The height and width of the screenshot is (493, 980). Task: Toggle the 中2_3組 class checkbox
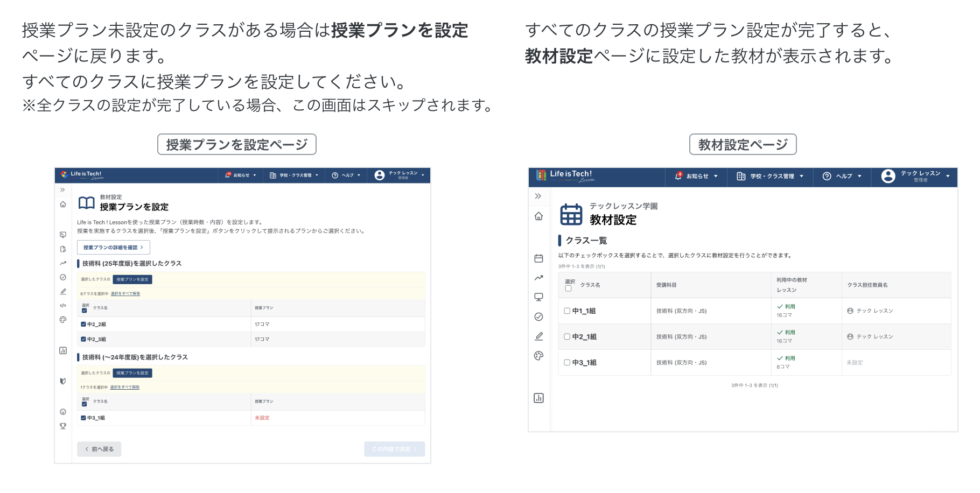click(83, 340)
